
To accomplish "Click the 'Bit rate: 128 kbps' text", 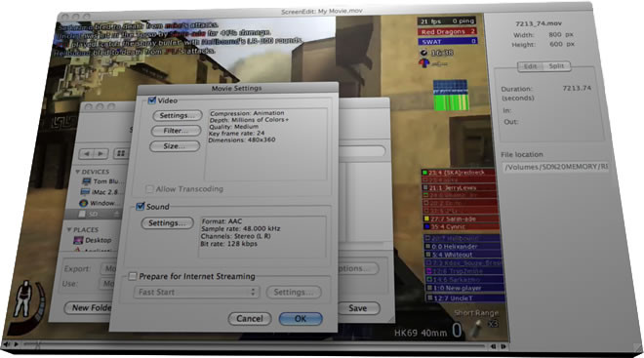I will pos(228,244).
